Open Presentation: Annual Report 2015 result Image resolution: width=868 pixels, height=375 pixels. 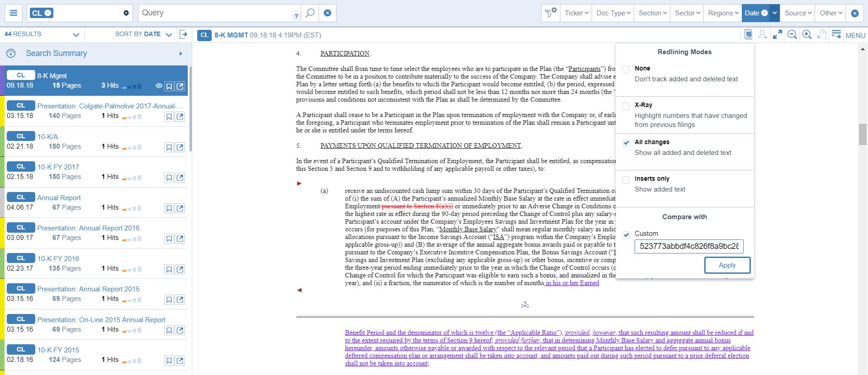click(88, 289)
